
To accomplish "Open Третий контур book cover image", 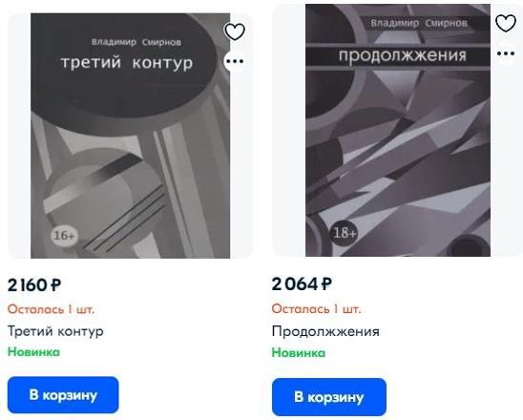I will pyautogui.click(x=131, y=136).
